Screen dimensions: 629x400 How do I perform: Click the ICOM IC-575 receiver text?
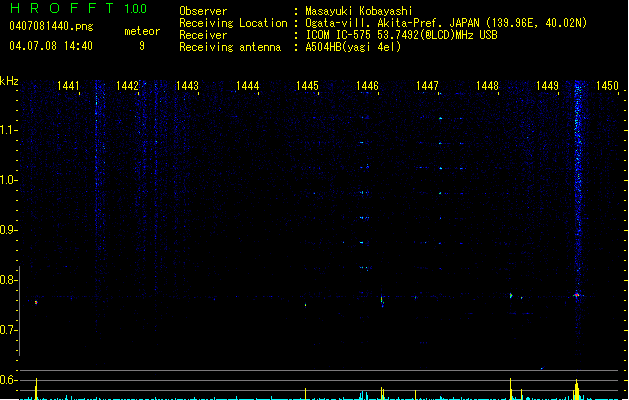point(401,35)
